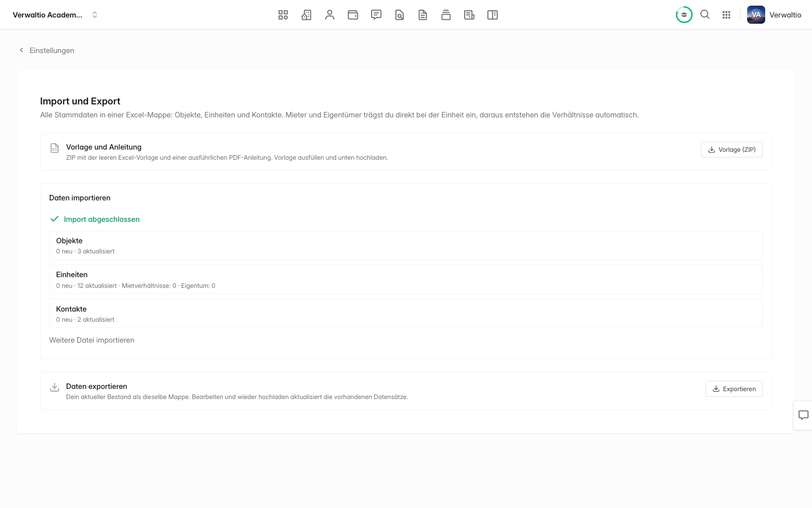Open the newspaper icon in top navigation
812x508 pixels.
coord(469,15)
